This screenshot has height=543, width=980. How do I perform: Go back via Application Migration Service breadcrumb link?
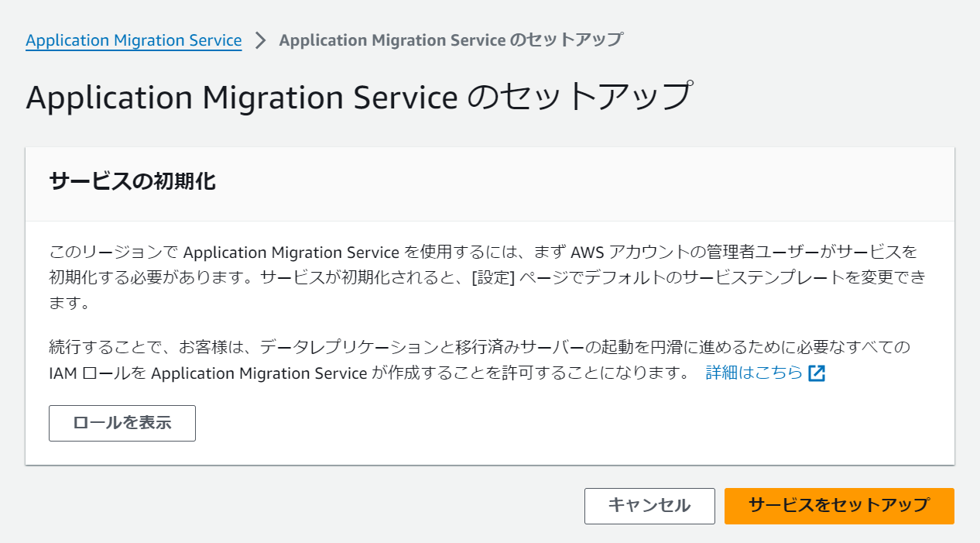pyautogui.click(x=134, y=40)
